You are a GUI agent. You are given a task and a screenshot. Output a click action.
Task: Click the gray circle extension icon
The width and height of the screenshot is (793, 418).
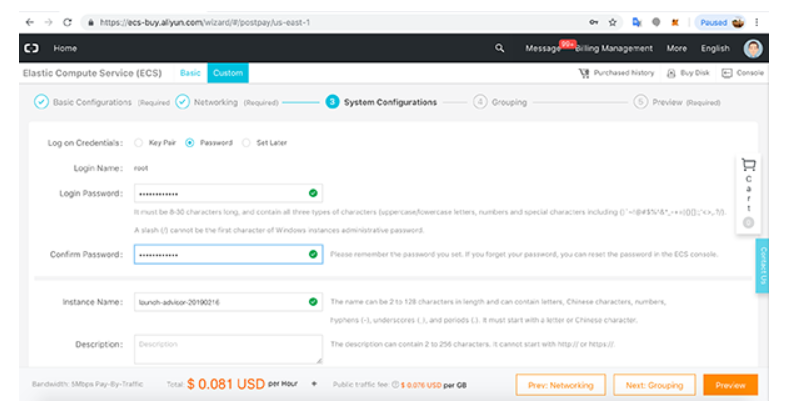pos(656,22)
